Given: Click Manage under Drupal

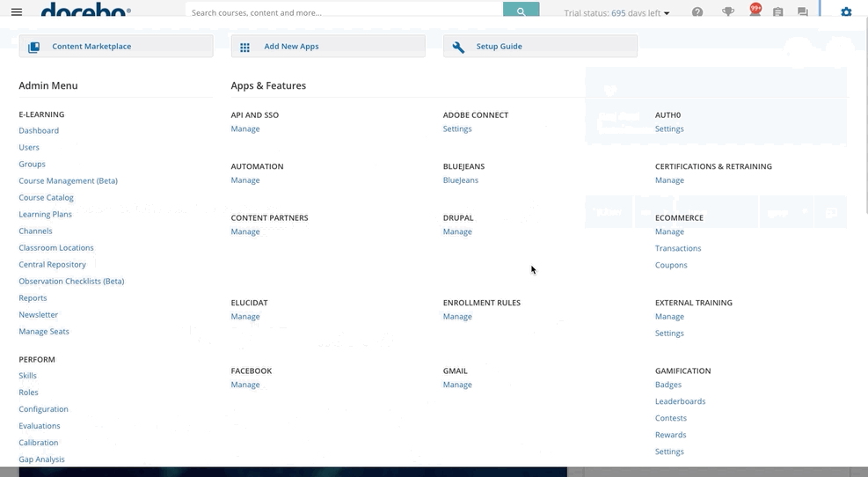Looking at the screenshot, I should coord(457,231).
